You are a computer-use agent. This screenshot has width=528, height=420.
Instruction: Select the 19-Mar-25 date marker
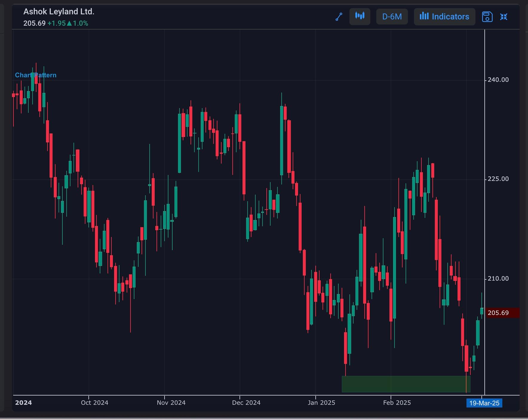[x=484, y=403]
